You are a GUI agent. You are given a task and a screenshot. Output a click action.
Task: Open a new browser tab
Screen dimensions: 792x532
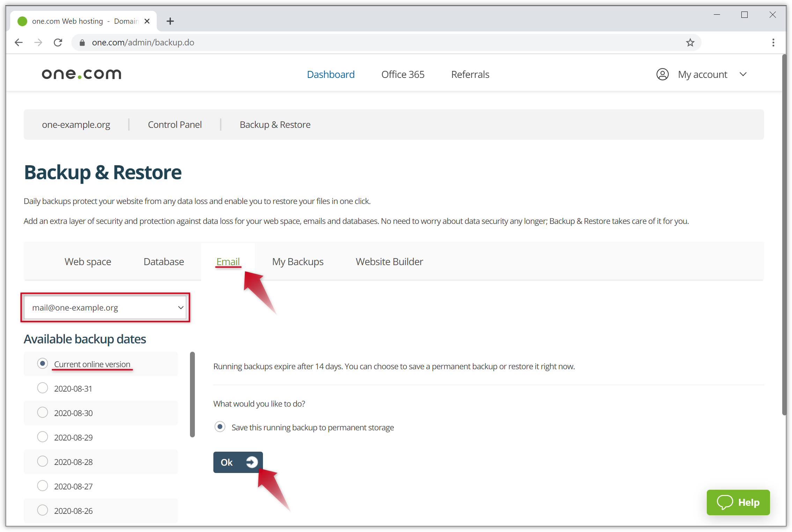(x=170, y=21)
